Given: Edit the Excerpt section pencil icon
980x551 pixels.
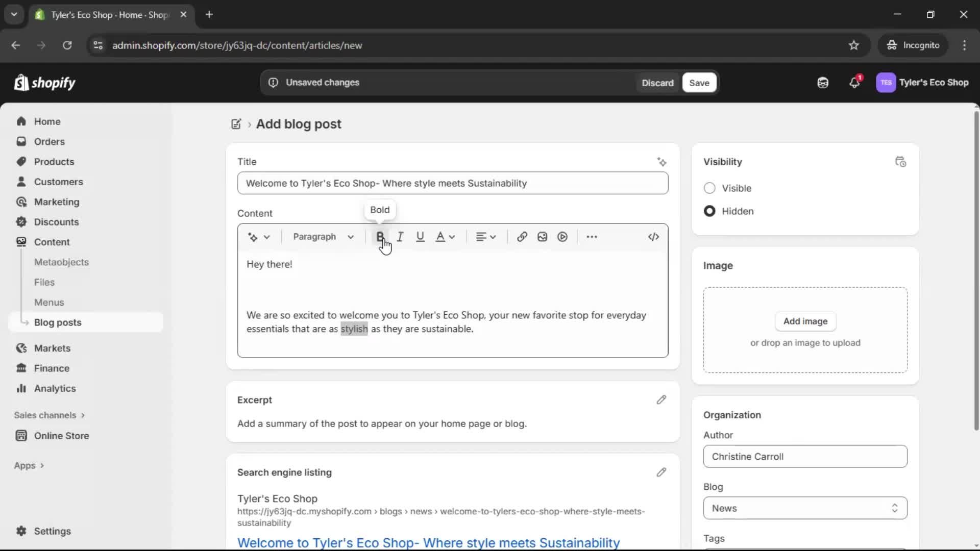Looking at the screenshot, I should pos(661,400).
